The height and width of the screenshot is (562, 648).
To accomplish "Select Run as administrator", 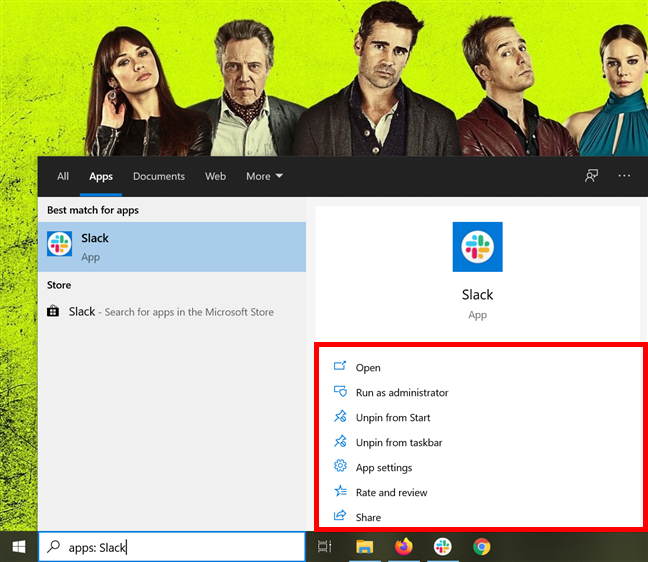I will tap(402, 393).
